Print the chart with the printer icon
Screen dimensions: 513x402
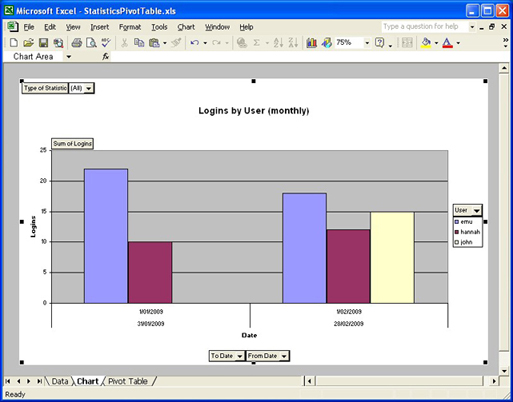click(77, 43)
